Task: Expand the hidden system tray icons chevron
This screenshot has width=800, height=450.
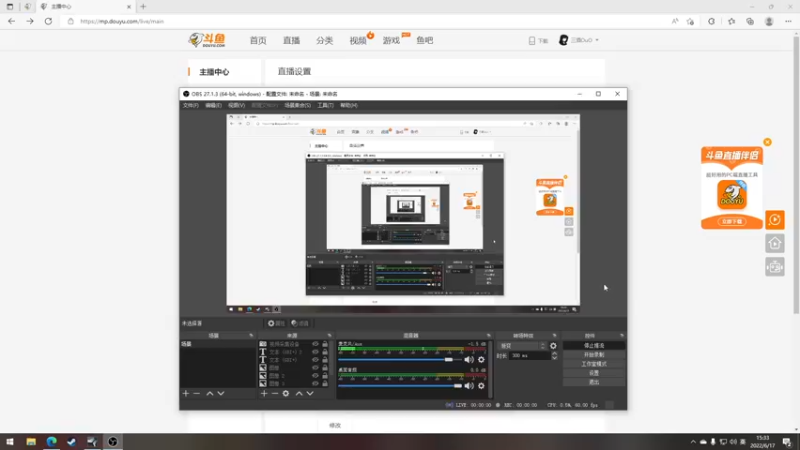Action: 693,442
